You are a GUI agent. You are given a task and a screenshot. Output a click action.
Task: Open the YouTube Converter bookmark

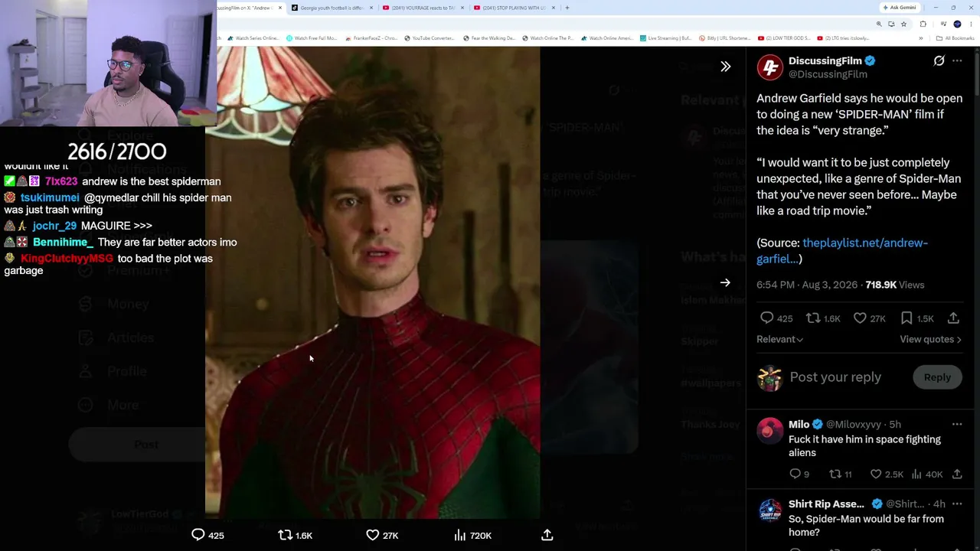429,38
